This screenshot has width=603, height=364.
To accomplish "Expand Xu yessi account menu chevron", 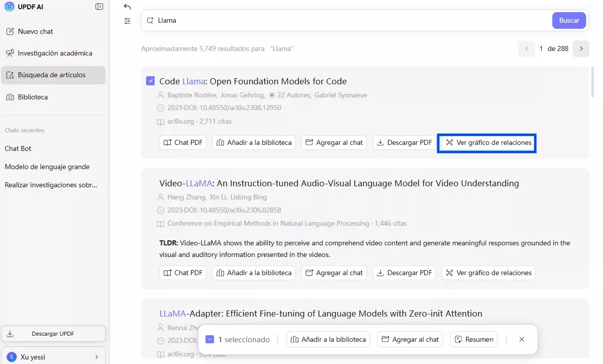I will pos(97,357).
